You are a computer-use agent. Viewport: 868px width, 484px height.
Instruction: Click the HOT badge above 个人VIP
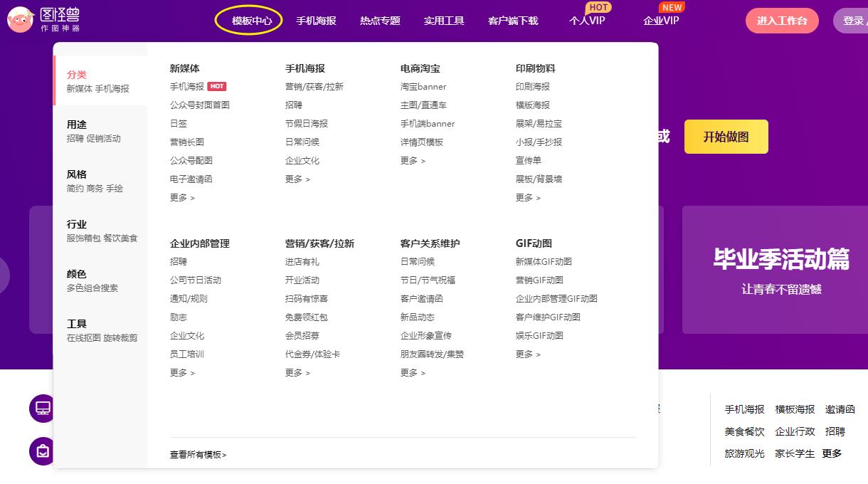[599, 8]
